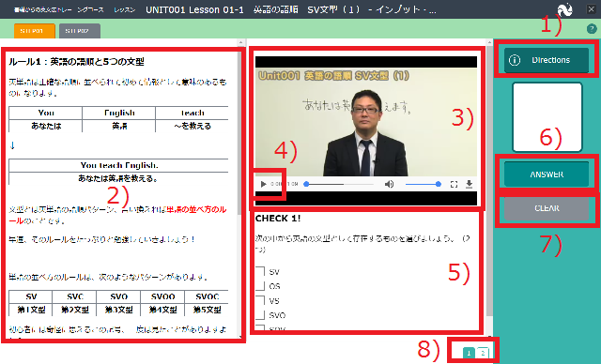601x364 pixels.
Task: Open the video in fullscreen
Action: click(454, 185)
